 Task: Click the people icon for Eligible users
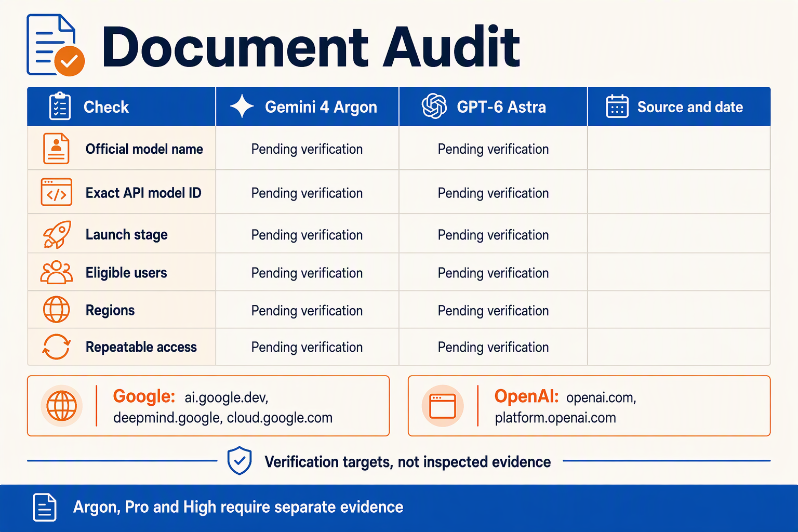point(57,272)
